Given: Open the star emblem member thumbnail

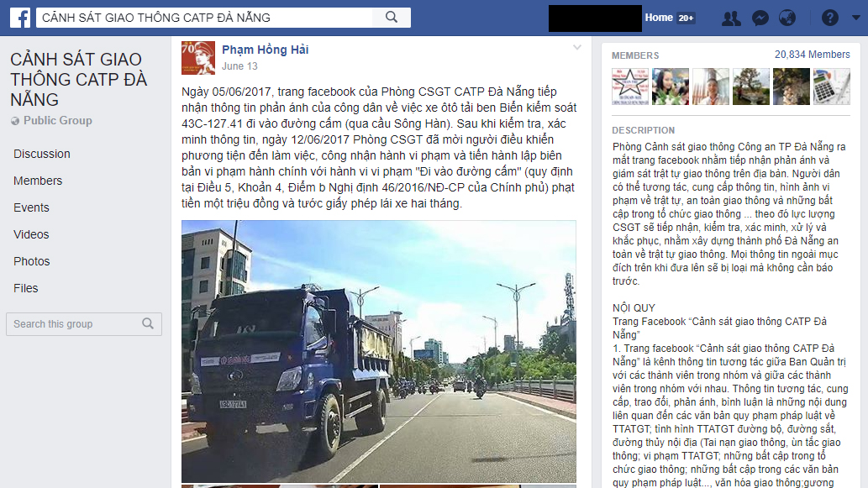Looking at the screenshot, I should (630, 87).
